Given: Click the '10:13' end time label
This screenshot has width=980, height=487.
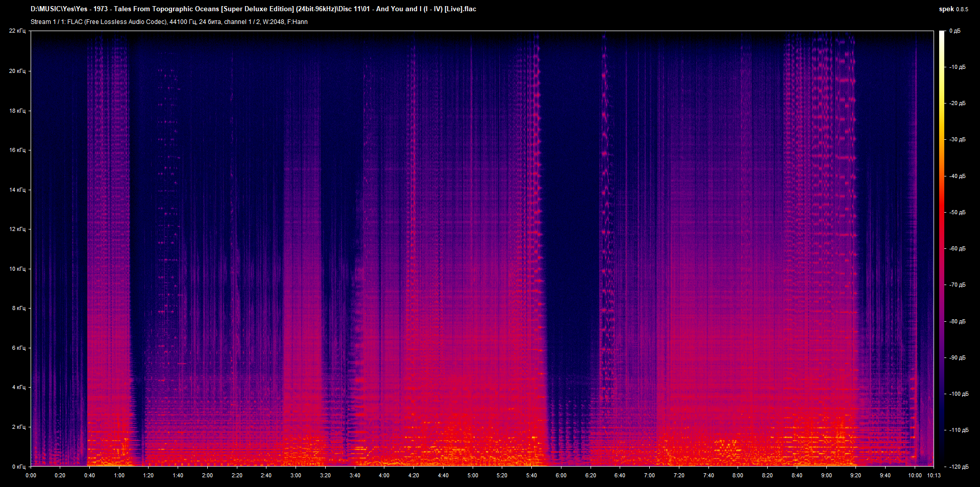Looking at the screenshot, I should click(934, 475).
